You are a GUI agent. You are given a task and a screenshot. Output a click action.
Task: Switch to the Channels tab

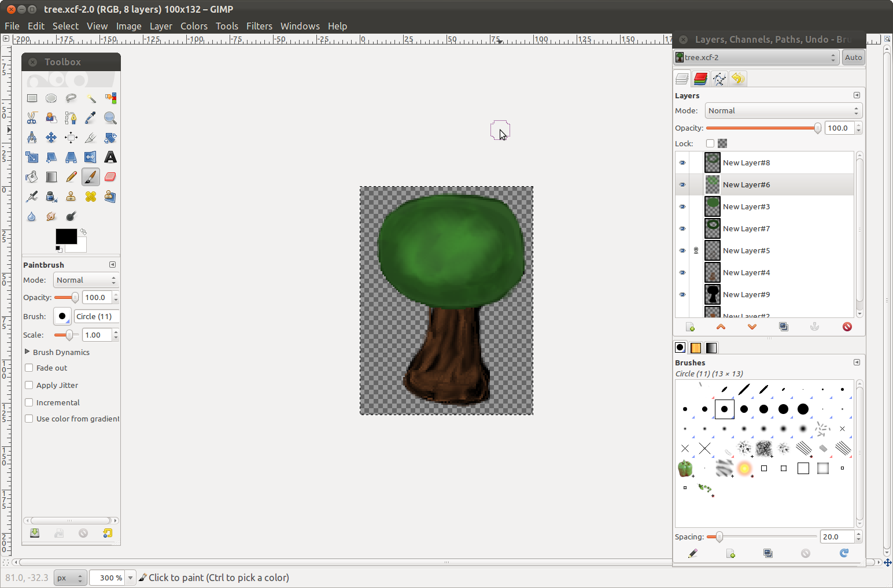point(700,79)
